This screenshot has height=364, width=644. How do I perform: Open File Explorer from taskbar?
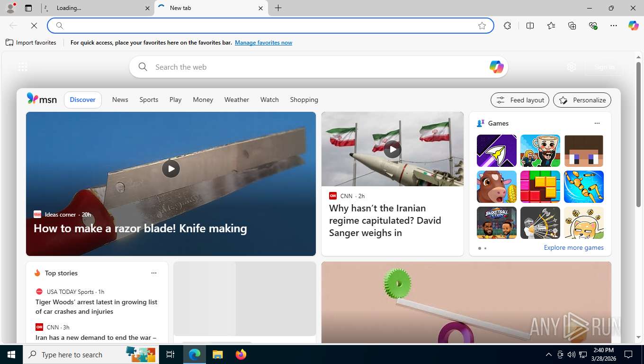coord(217,355)
